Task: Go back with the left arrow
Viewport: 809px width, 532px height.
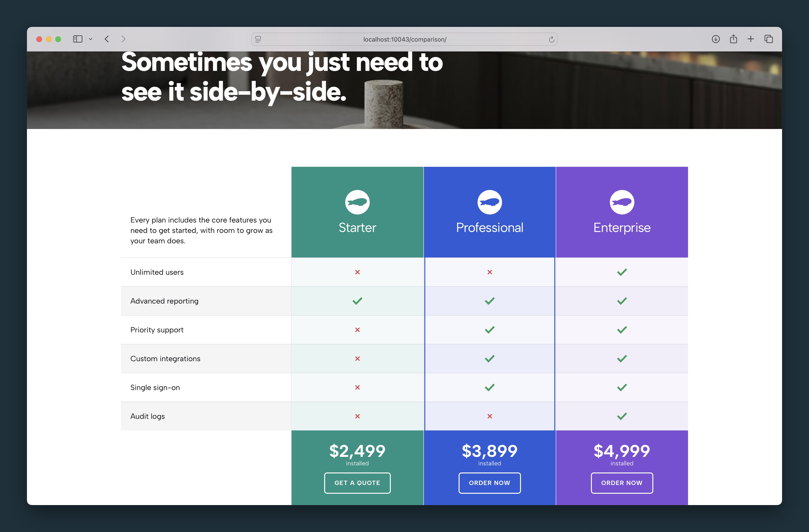Action: coord(107,39)
